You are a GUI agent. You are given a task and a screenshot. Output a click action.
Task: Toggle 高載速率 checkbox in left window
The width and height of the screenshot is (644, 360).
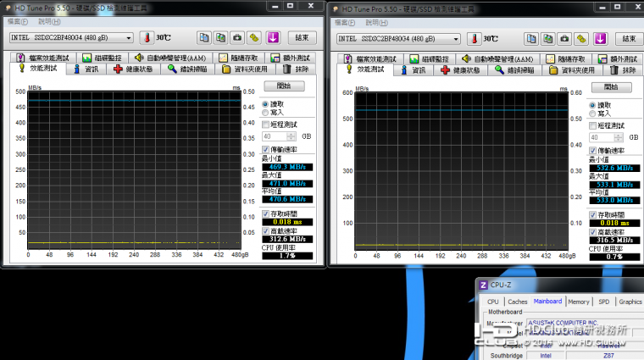(x=266, y=231)
